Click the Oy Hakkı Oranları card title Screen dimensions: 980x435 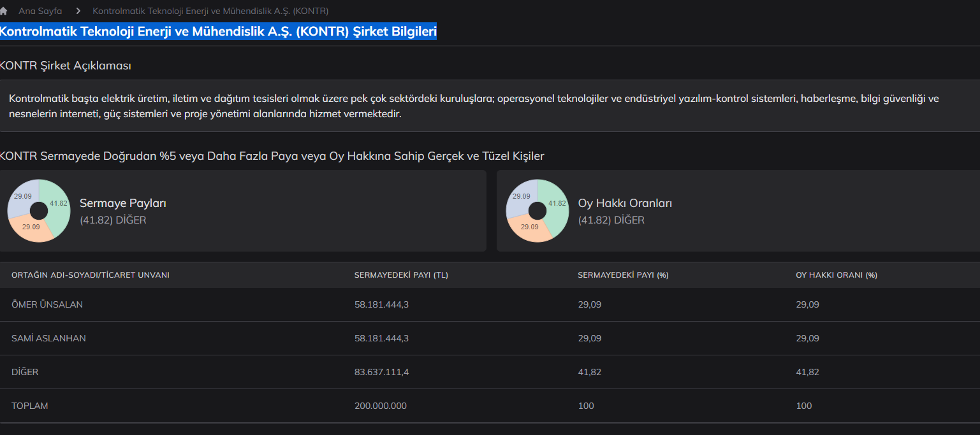(x=625, y=203)
